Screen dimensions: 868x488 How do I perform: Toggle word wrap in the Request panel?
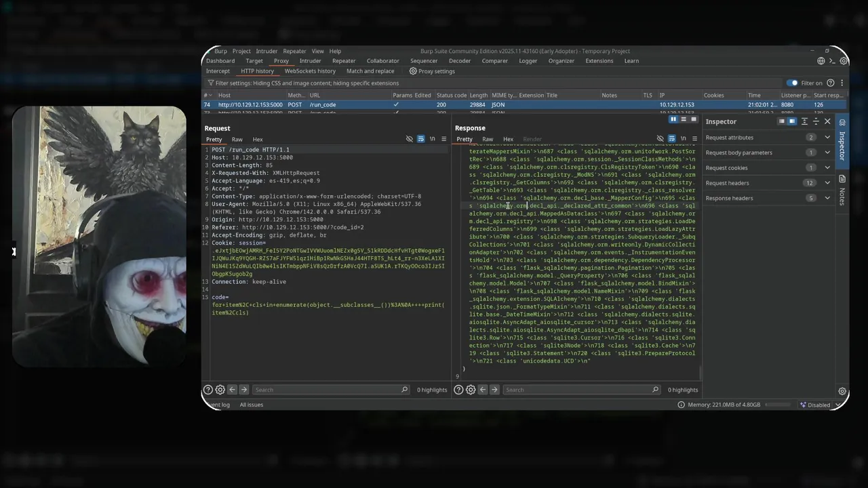[420, 139]
